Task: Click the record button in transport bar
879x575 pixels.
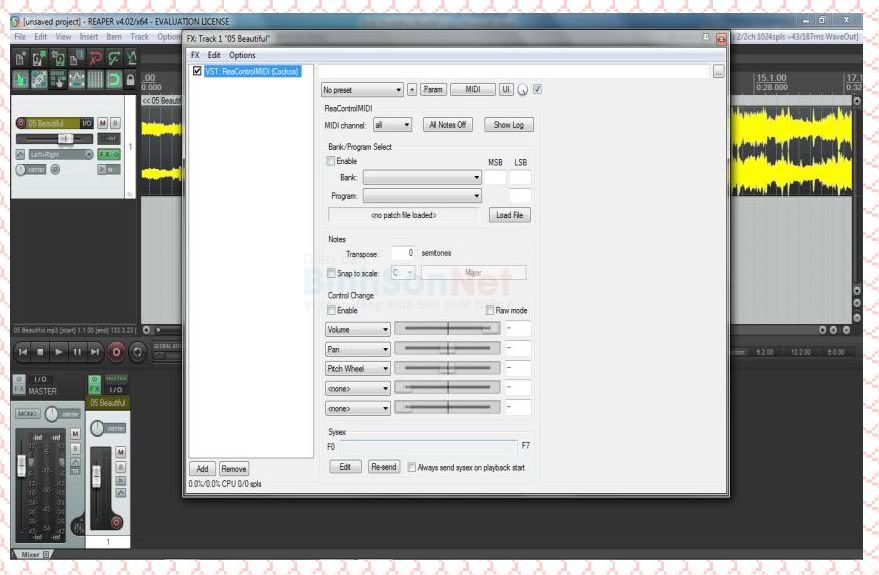Action: point(116,352)
